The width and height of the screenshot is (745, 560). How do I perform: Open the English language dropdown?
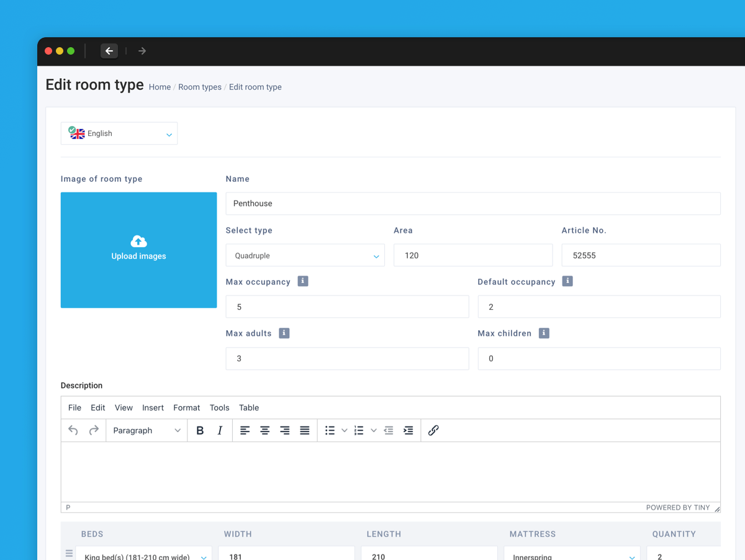click(x=119, y=133)
